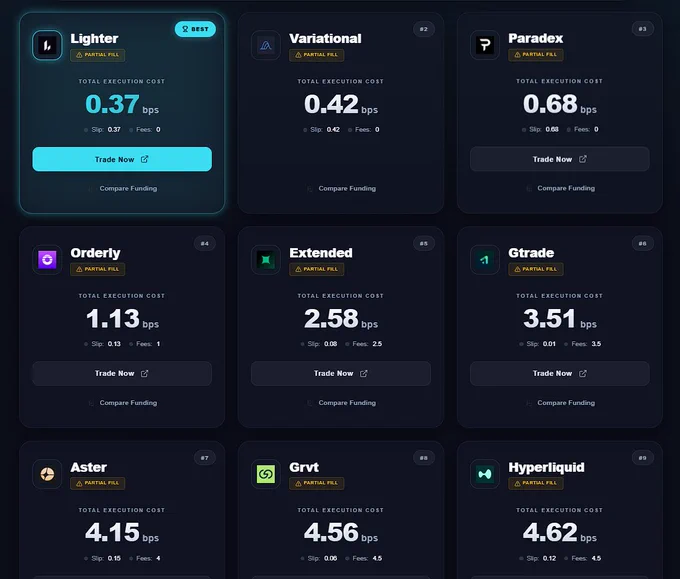Open Compare Funding for Lighter
This screenshot has height=579, width=680.
point(123,188)
